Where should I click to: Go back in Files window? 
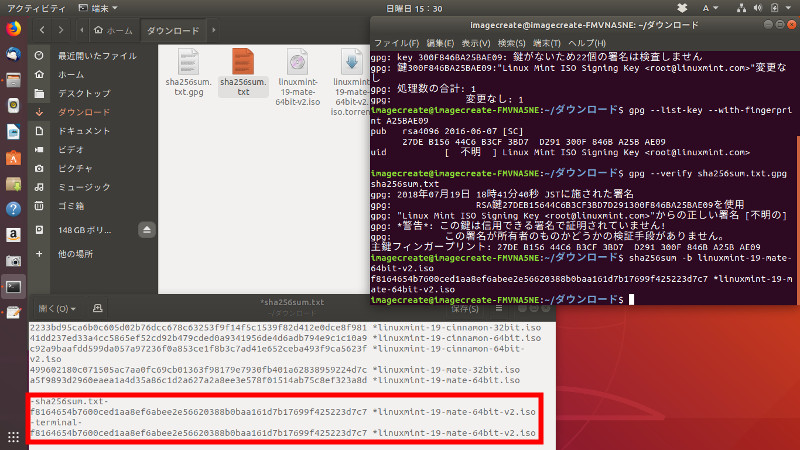[42, 30]
